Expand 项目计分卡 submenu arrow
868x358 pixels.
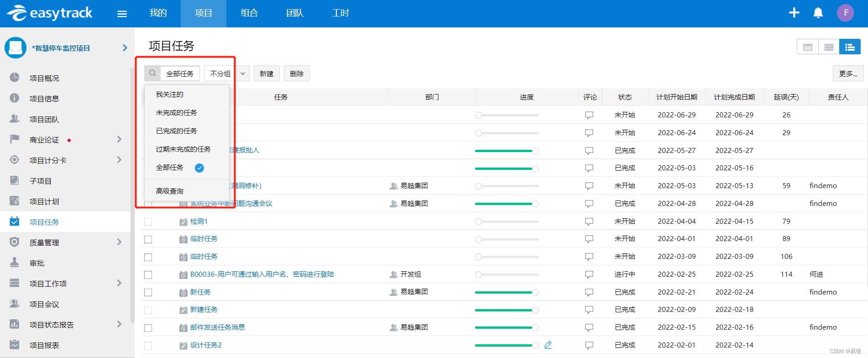tap(119, 160)
